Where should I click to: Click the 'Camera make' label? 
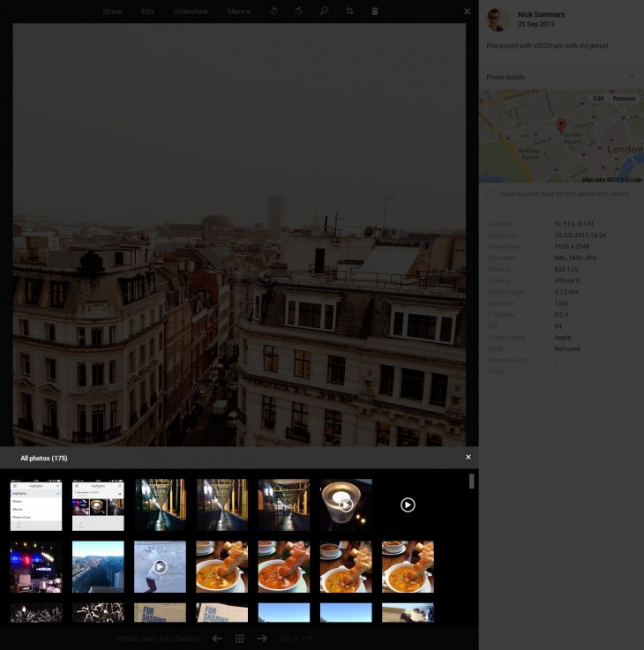506,338
